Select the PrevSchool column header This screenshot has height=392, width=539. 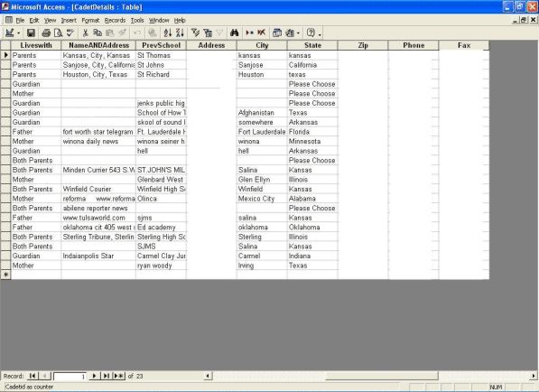[x=161, y=45]
